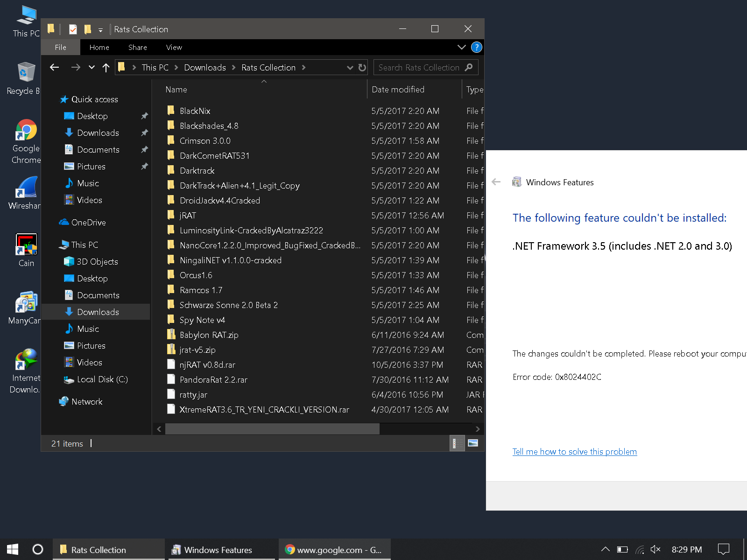Click the horizontal scrollbar thumb in file list
Viewport: 747px width, 560px height.
272,429
